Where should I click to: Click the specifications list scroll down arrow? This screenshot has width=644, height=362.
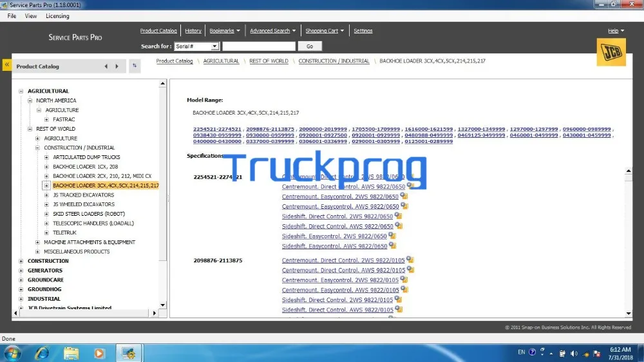(x=629, y=314)
